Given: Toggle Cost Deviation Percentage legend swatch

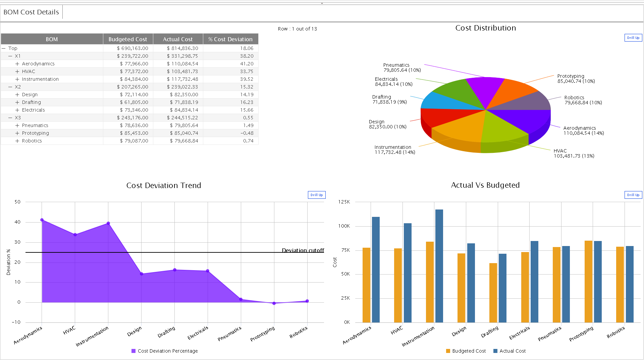Looking at the screenshot, I should click(x=133, y=351).
